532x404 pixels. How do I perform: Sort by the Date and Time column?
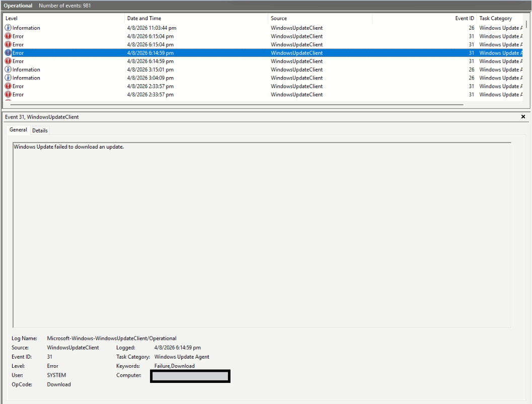196,18
